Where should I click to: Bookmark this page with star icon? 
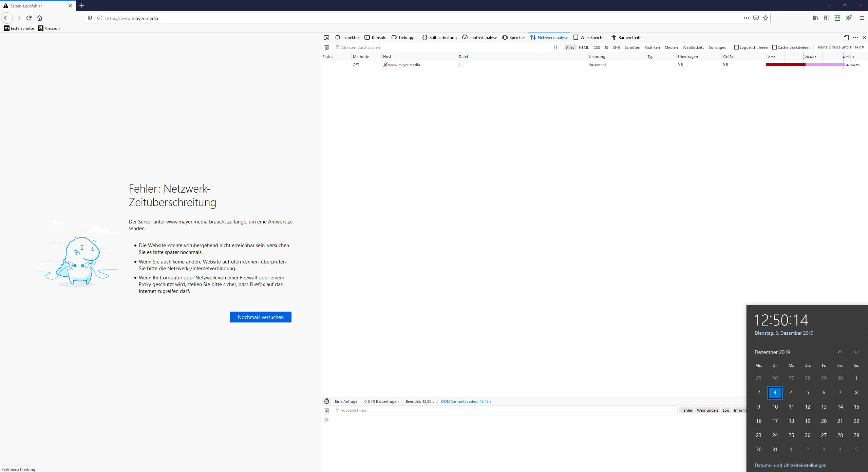pos(766,18)
